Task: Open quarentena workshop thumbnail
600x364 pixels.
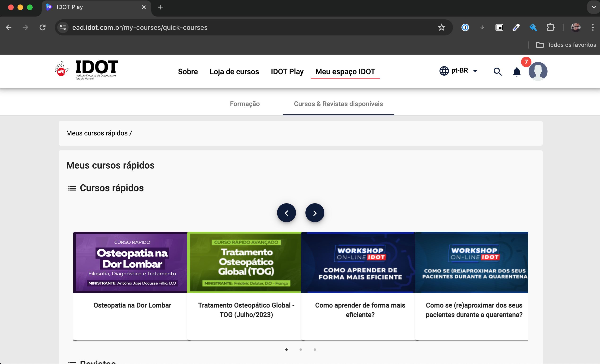Action: [472, 262]
